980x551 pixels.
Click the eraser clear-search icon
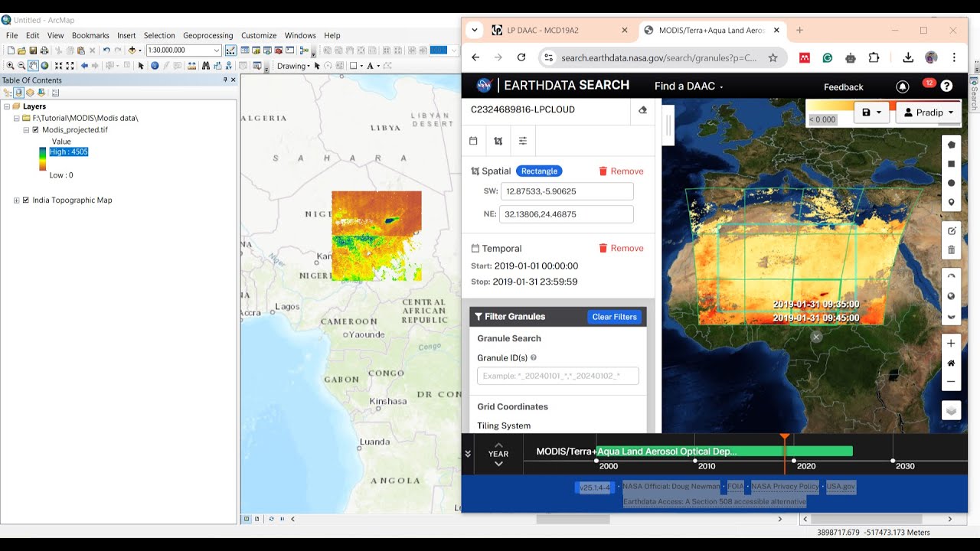(x=642, y=110)
